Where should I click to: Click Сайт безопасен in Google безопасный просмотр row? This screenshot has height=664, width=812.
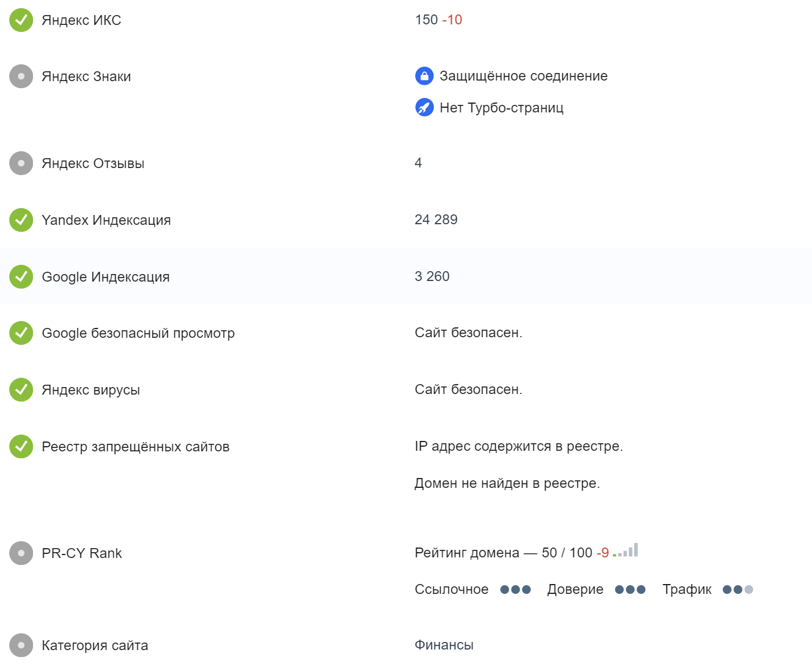pos(469,333)
